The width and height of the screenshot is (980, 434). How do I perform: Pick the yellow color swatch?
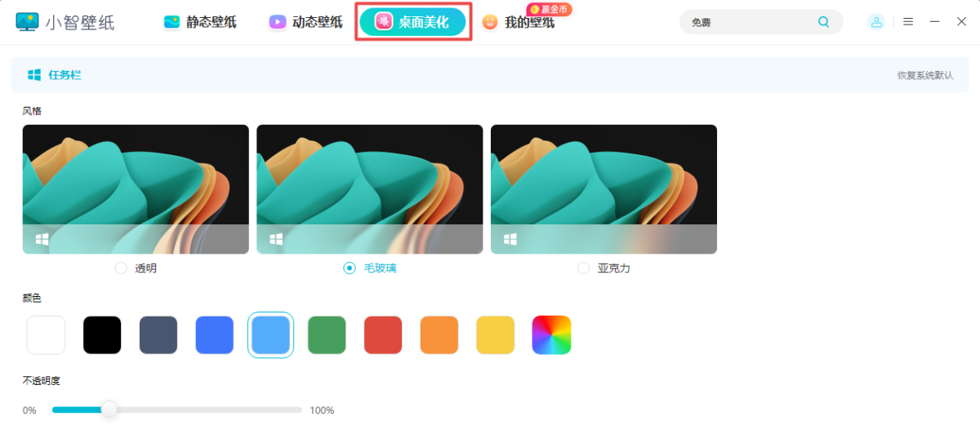pos(496,335)
